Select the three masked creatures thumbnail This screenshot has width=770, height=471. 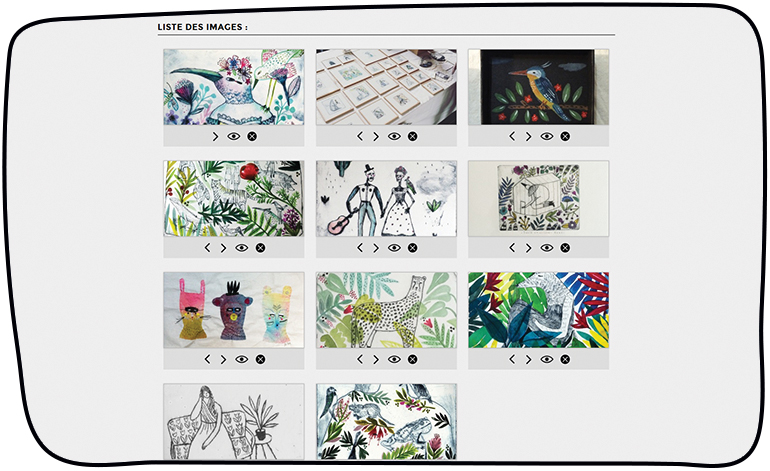[234, 310]
